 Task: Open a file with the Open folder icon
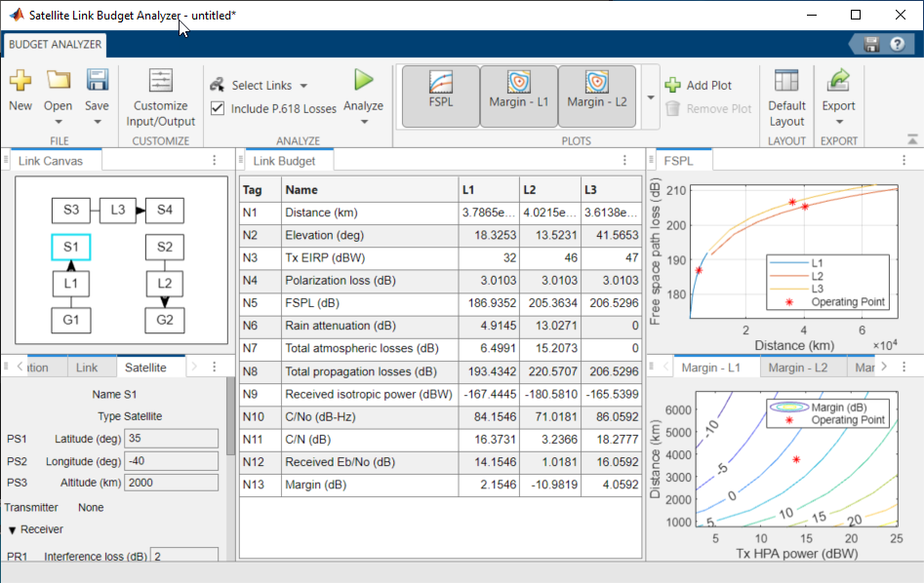59,82
